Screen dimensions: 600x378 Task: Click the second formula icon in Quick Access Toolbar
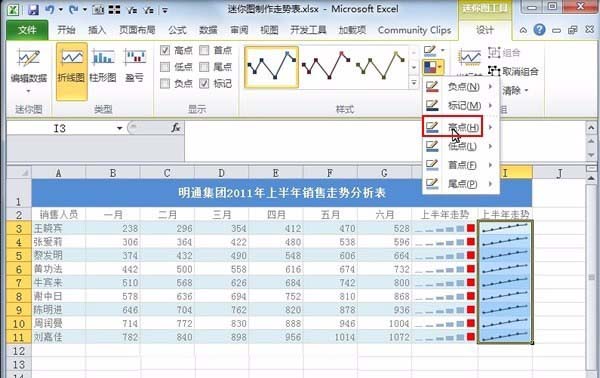pos(149,10)
